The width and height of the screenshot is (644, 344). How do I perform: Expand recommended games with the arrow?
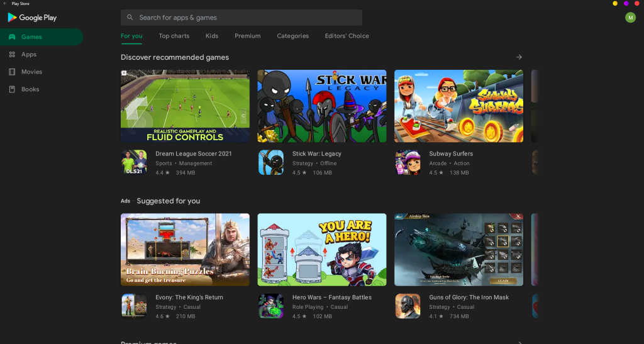coord(519,57)
